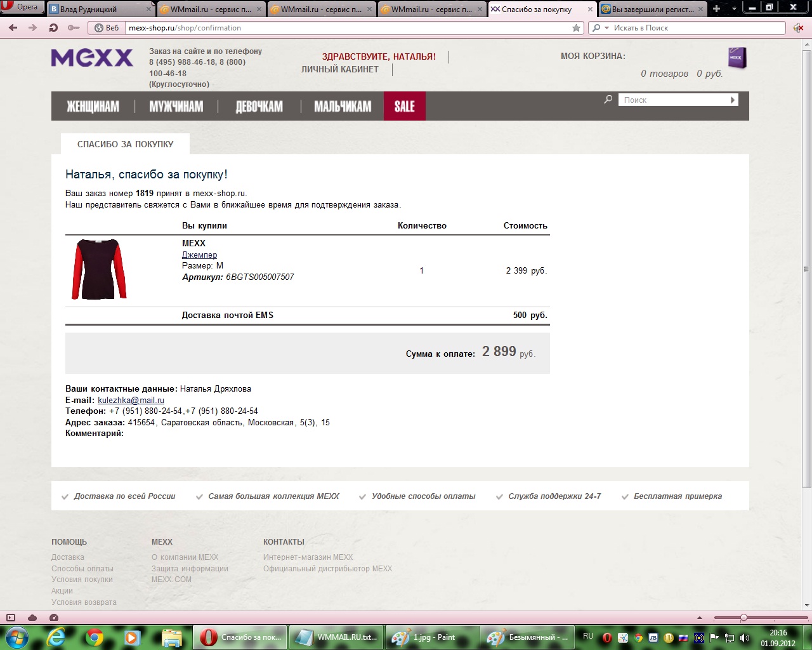
Task: Click the address bar with mexx-shop.ru URL
Action: [349, 28]
